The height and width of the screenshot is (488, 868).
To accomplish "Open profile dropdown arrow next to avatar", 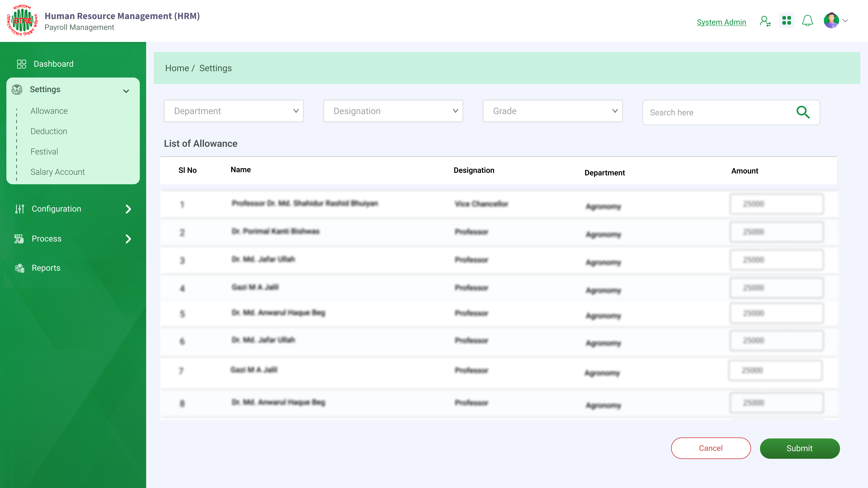I will tap(845, 20).
